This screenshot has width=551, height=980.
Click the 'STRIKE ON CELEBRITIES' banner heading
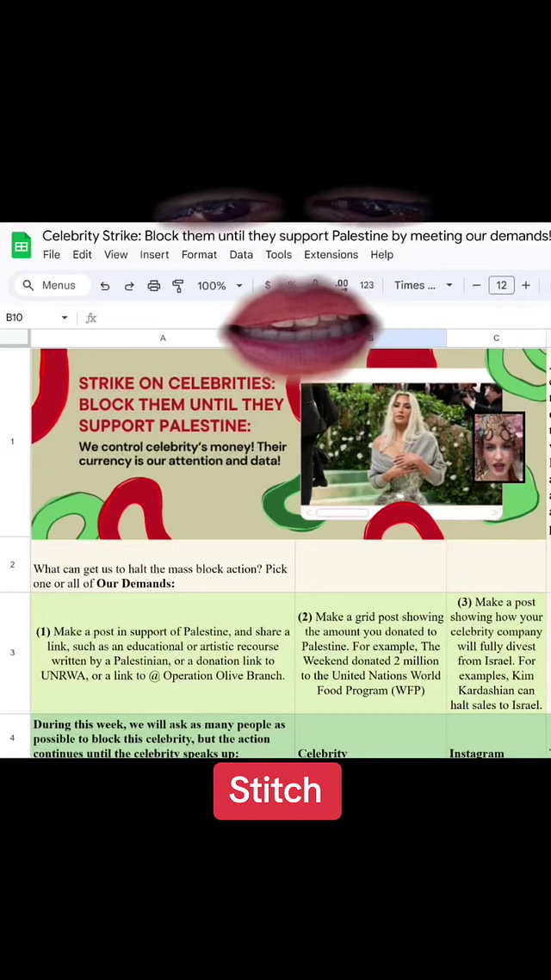181,405
